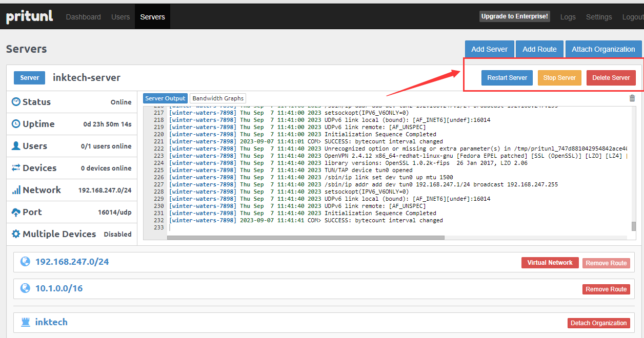Click log line 226 link set mtu 1500
Viewport: 644px width, 338px height.
click(311, 177)
